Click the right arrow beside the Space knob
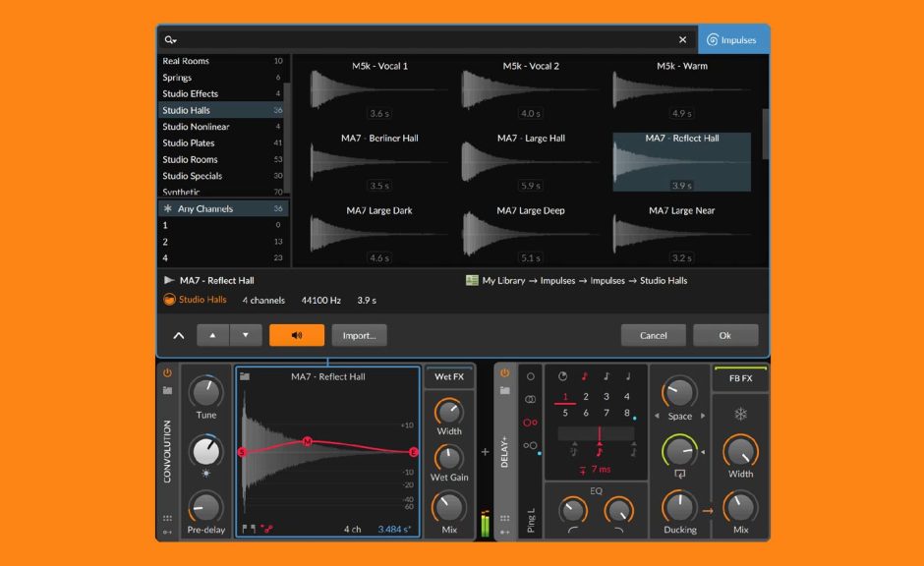Screen dimensions: 924x566 (x=704, y=416)
